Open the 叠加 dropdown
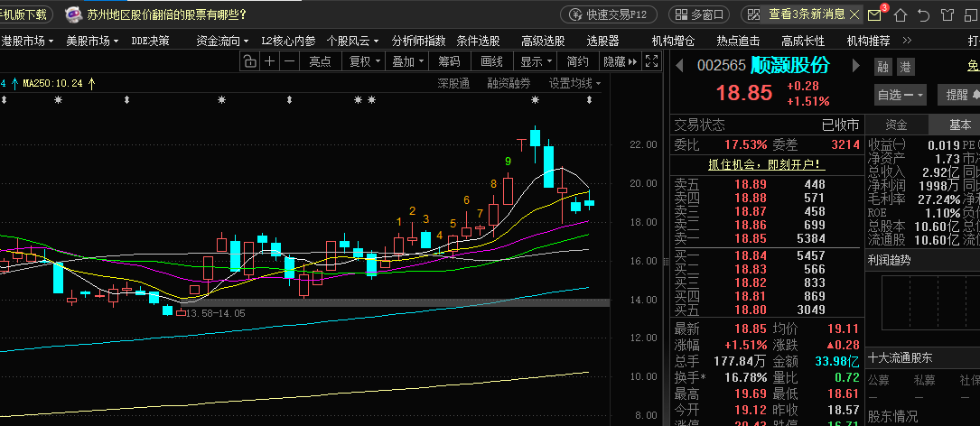The image size is (980, 426). (406, 61)
